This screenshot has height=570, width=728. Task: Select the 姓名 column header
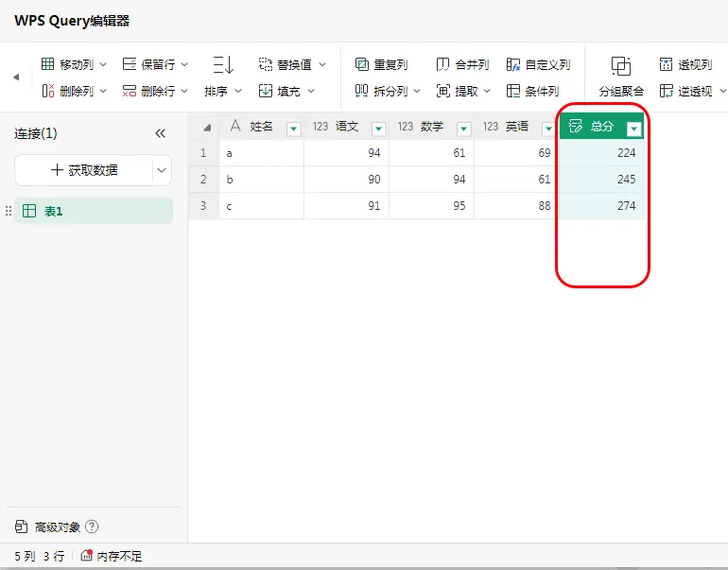click(261, 127)
